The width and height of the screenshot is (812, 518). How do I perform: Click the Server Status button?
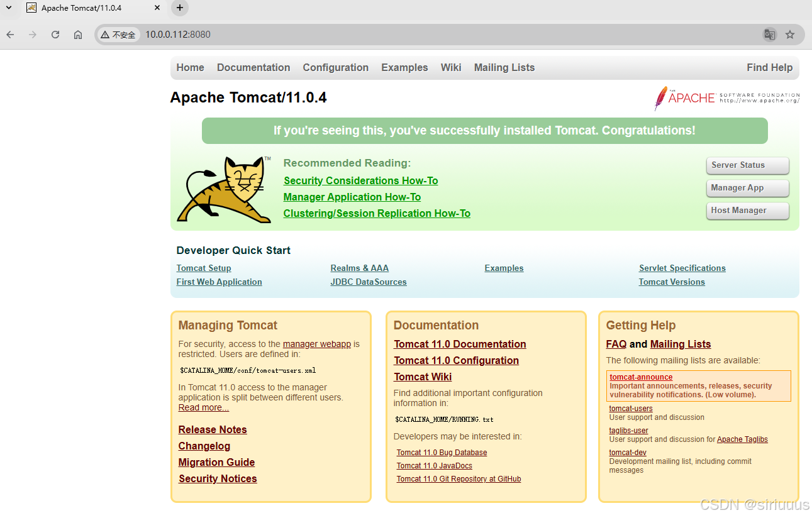pyautogui.click(x=747, y=165)
